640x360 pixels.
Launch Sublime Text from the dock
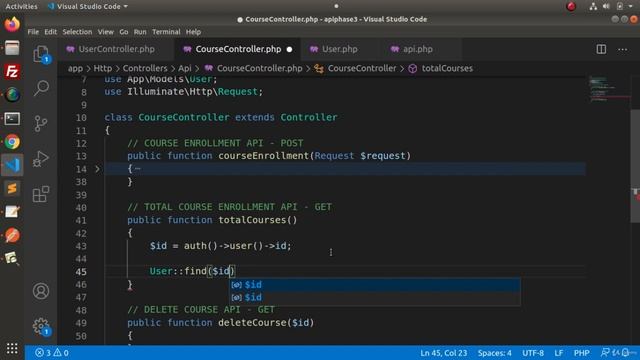pyautogui.click(x=12, y=188)
